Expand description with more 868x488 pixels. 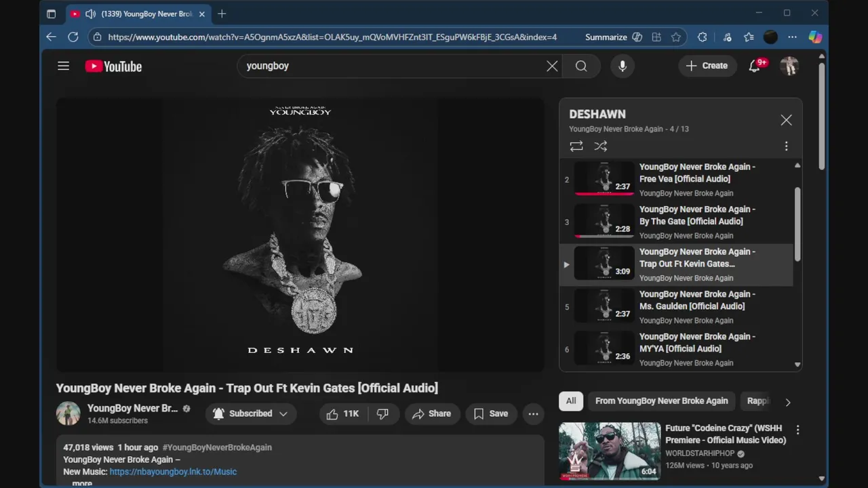click(82, 483)
